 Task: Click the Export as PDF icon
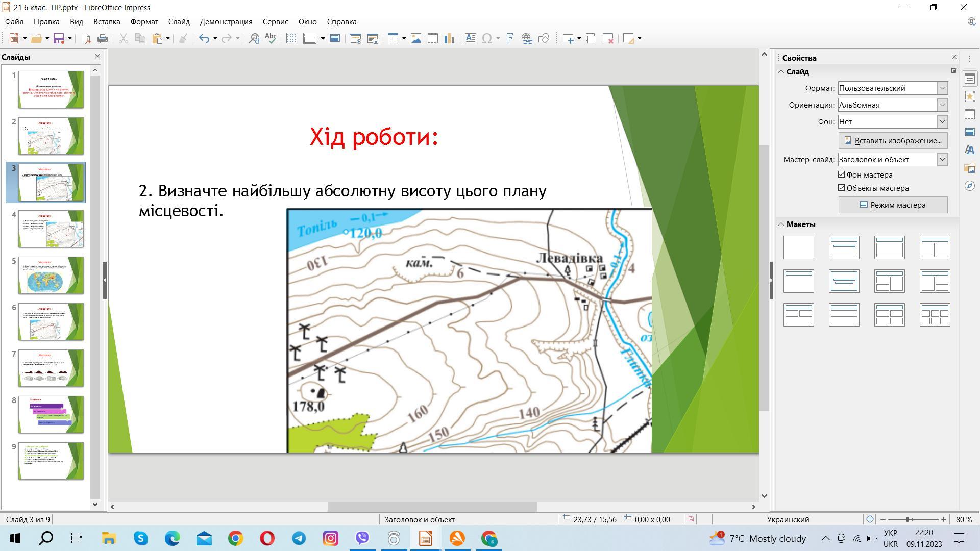click(x=86, y=39)
